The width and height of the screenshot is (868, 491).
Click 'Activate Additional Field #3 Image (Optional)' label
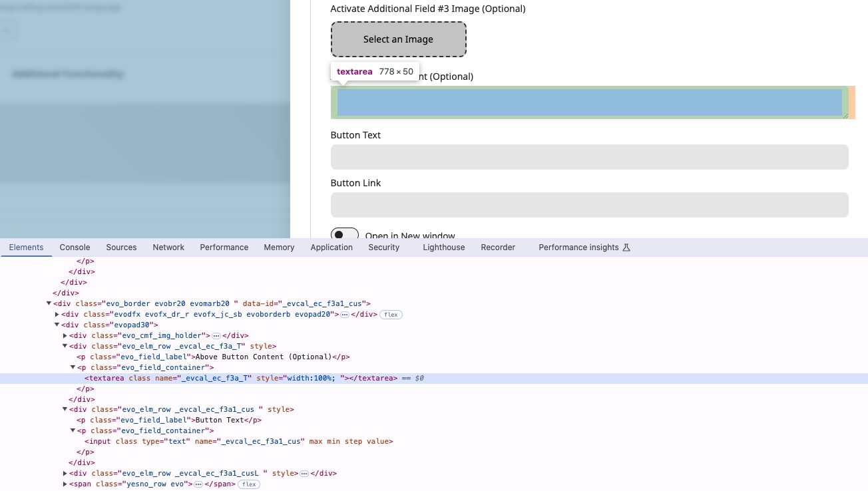click(x=428, y=9)
